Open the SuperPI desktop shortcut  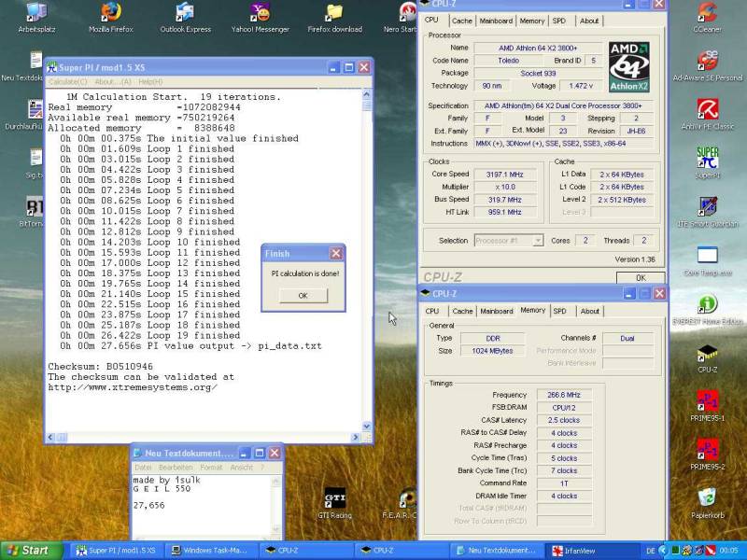(708, 162)
